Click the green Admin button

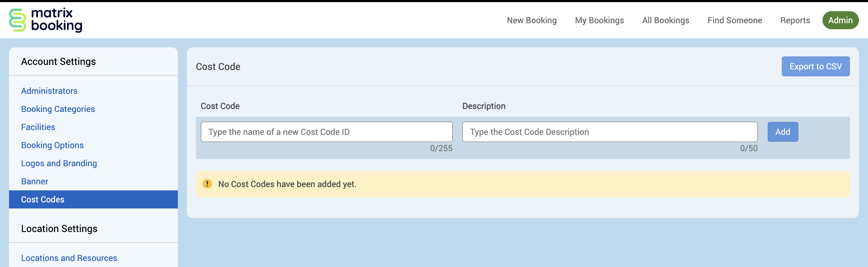coord(840,20)
